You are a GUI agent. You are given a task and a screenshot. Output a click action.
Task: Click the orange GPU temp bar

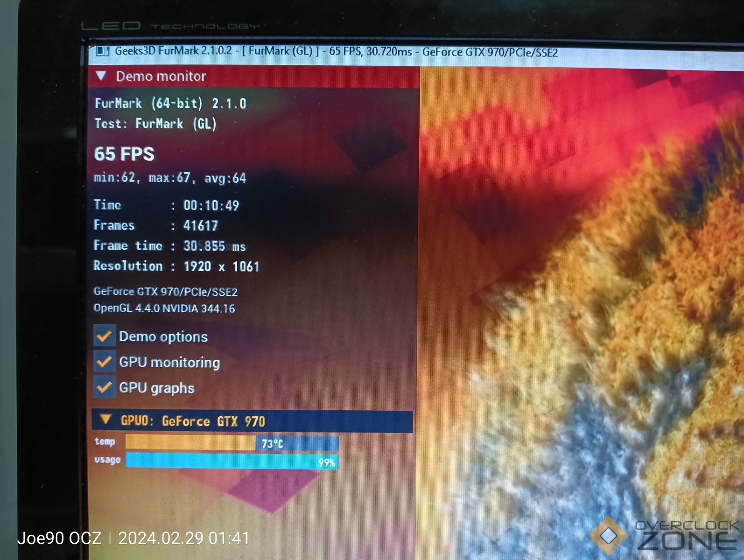point(190,442)
